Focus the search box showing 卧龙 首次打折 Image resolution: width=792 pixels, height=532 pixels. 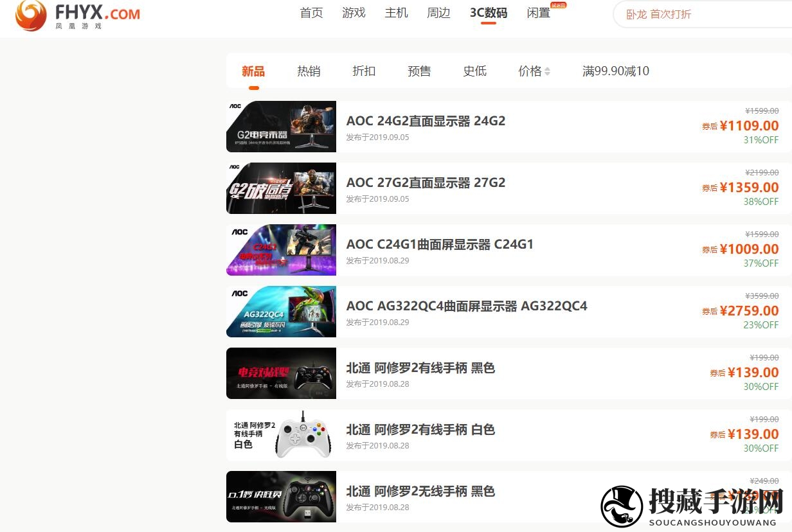pyautogui.click(x=703, y=14)
